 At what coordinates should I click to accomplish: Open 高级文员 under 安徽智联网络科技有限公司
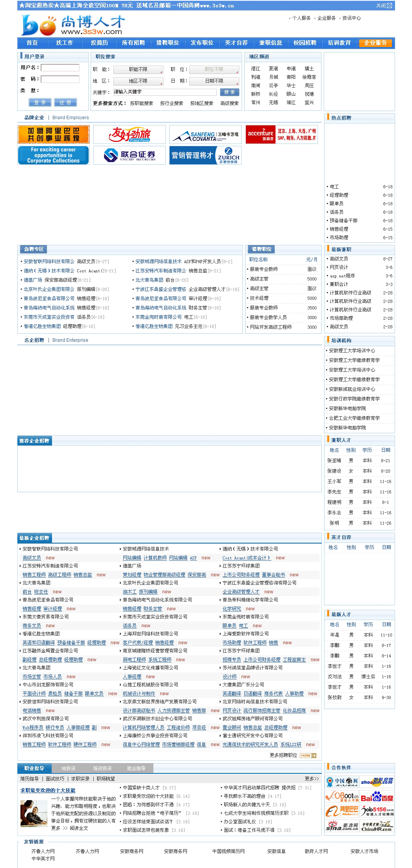pos(32,558)
